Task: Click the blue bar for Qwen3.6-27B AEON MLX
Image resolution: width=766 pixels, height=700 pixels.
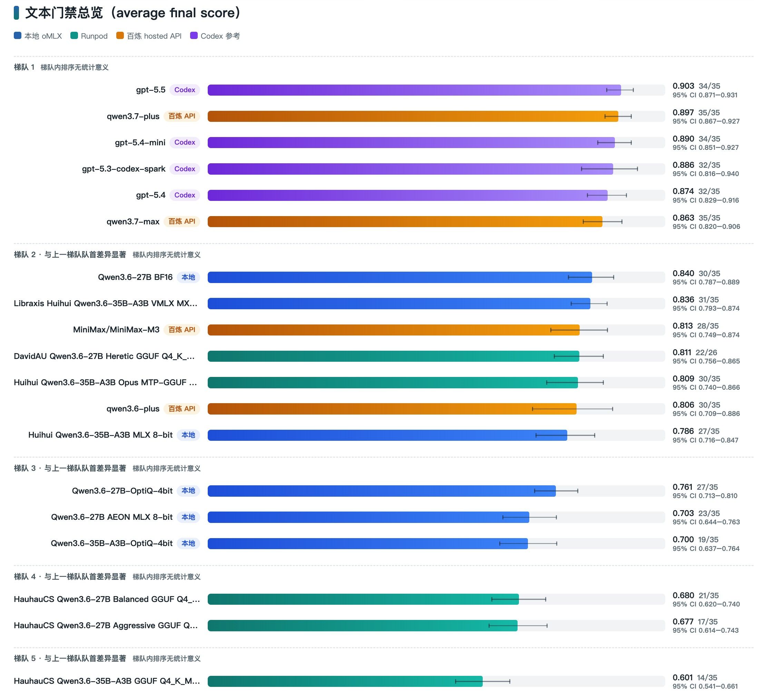Action: pyautogui.click(x=369, y=517)
